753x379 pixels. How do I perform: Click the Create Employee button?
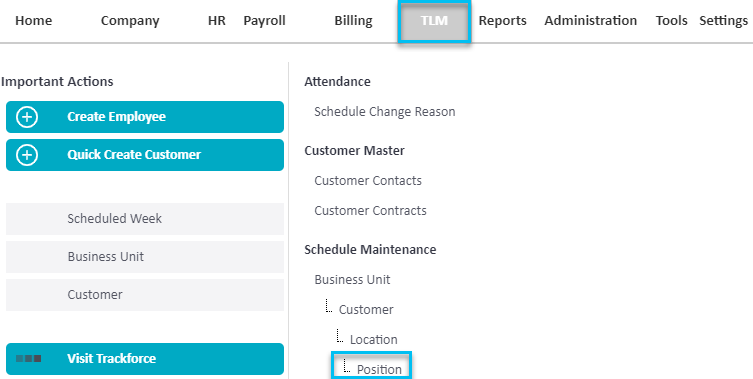pos(145,117)
